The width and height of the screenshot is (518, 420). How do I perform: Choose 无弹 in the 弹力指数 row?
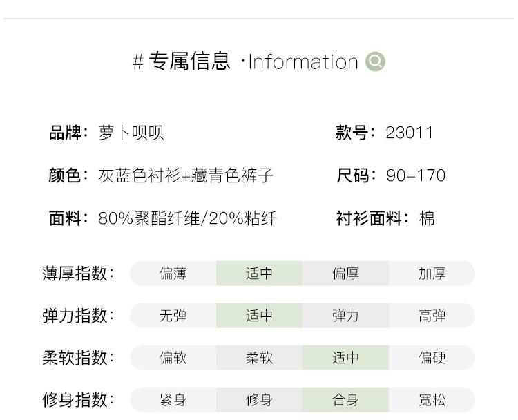pos(173,316)
